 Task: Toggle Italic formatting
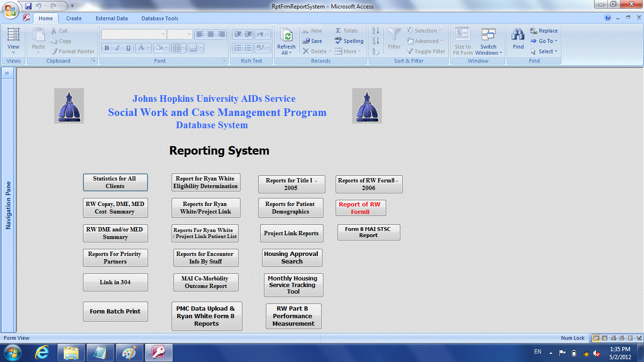pyautogui.click(x=117, y=48)
